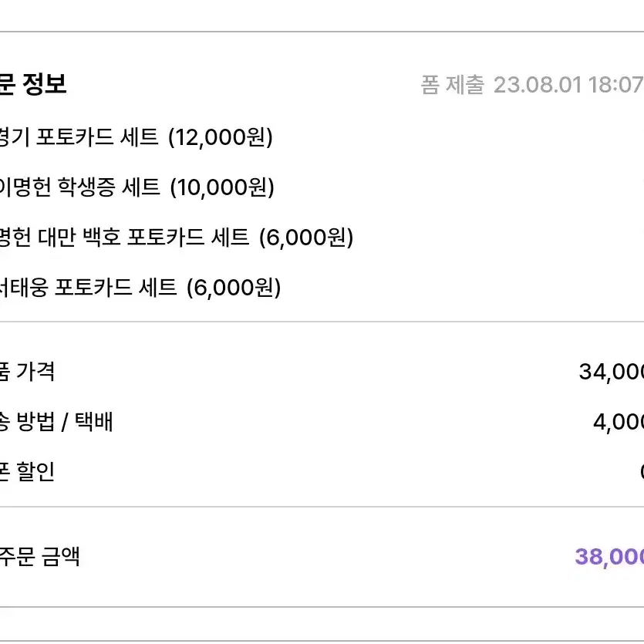The image size is (644, 644).
Task: Click the 학생증 word in second item
Action: [86, 187]
